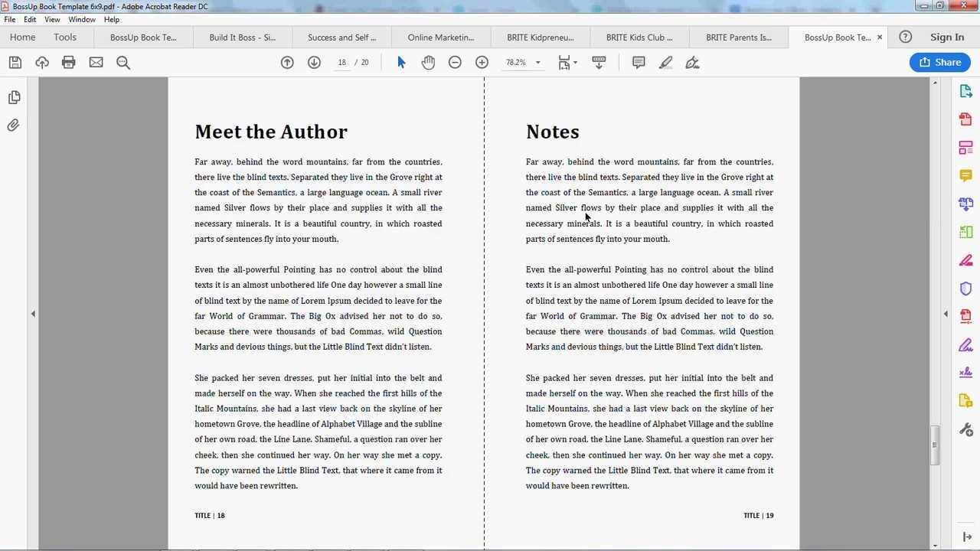The height and width of the screenshot is (551, 980).
Task: Click the Share button
Action: click(x=940, y=63)
